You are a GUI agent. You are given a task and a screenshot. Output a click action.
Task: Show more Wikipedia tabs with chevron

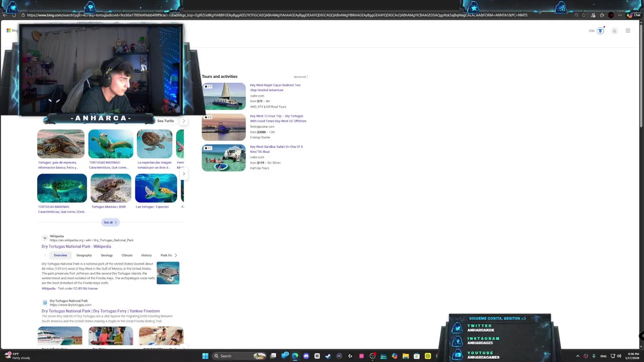[x=176, y=255]
